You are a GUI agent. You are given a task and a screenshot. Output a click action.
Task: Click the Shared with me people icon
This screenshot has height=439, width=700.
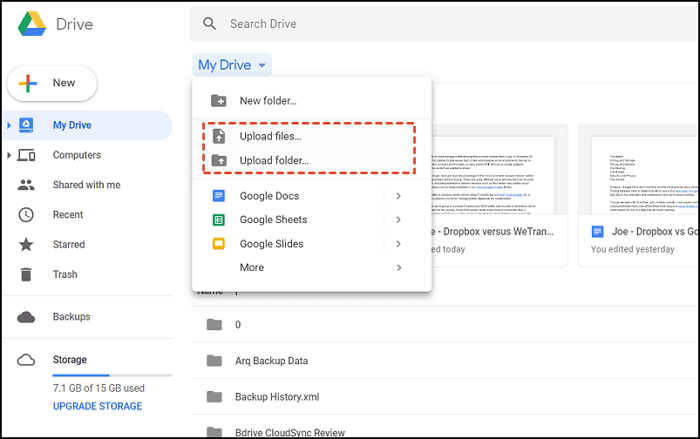(26, 185)
